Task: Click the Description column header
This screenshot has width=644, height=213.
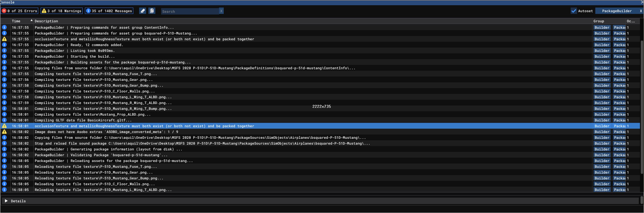Action: [x=46, y=21]
